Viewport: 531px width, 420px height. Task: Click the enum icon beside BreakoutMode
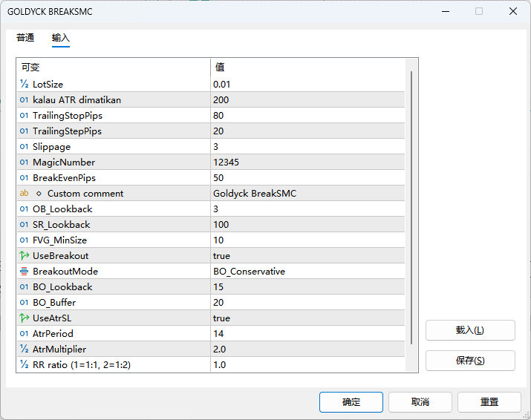(x=25, y=272)
